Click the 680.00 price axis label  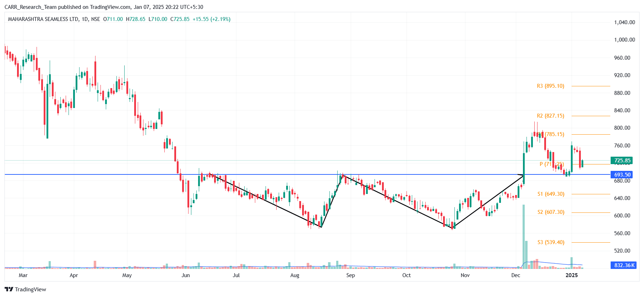pyautogui.click(x=622, y=181)
